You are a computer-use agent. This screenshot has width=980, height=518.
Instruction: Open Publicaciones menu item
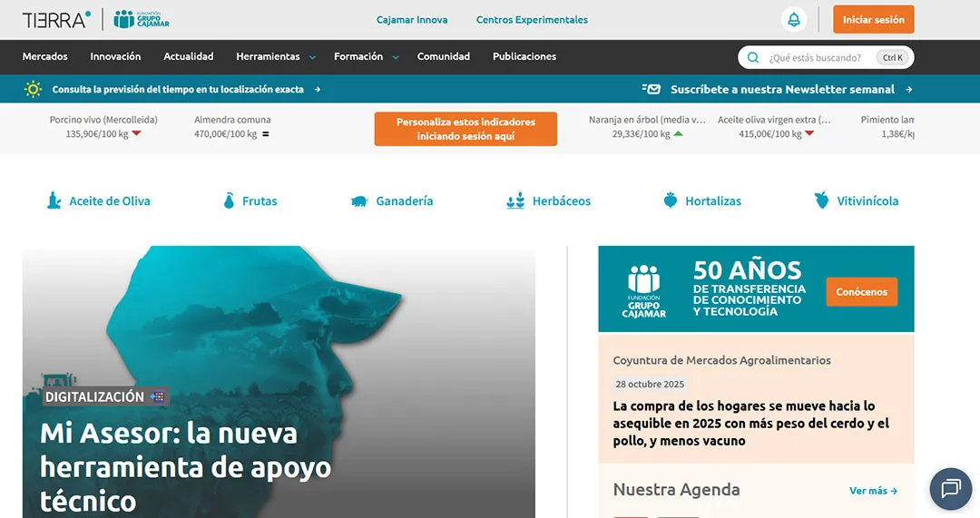coord(524,56)
